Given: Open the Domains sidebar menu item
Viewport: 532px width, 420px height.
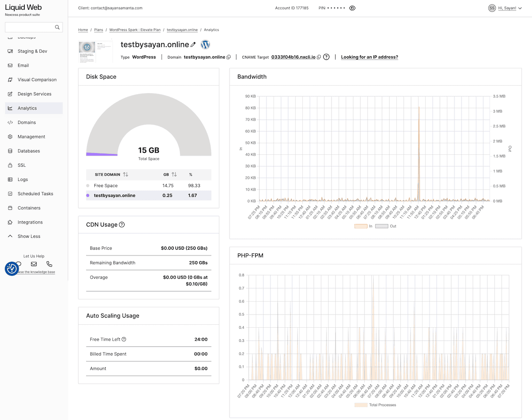Looking at the screenshot, I should [x=27, y=122].
